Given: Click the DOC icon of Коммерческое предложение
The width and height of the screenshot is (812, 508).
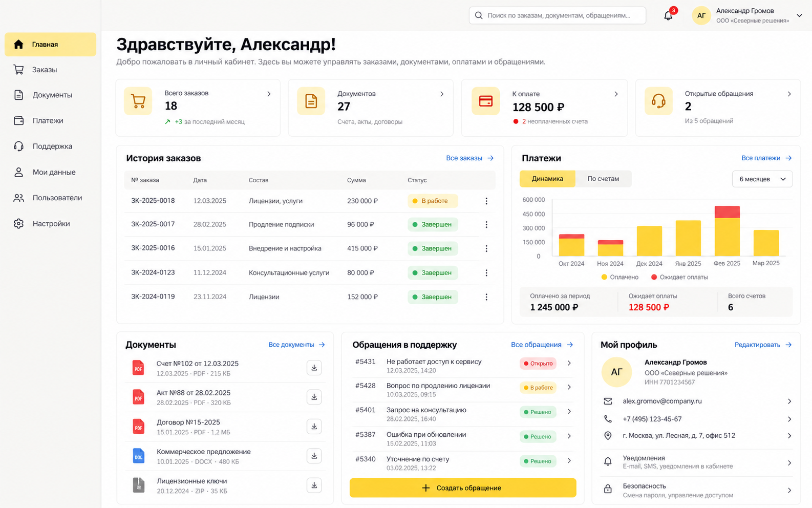Looking at the screenshot, I should 138,456.
